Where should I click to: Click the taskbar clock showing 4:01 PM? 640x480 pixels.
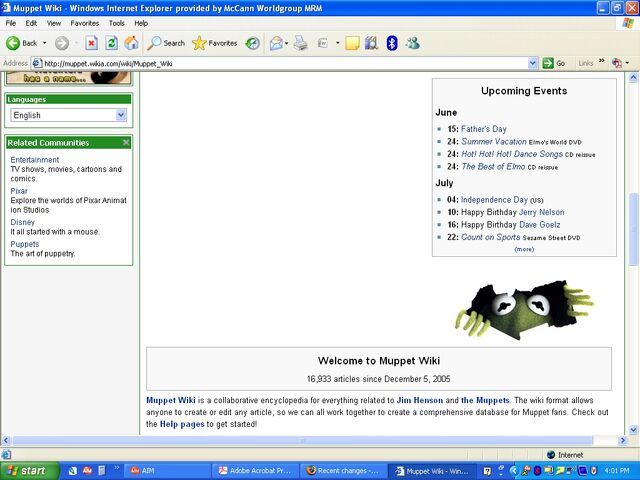(x=617, y=471)
